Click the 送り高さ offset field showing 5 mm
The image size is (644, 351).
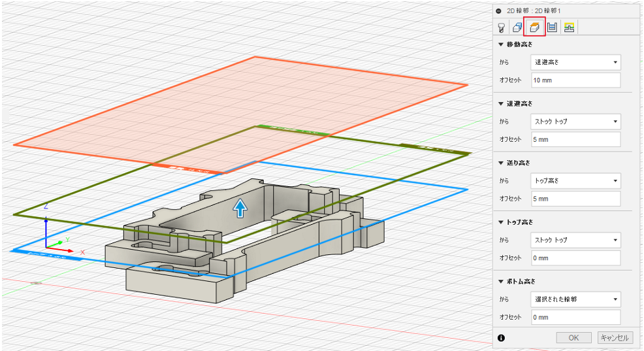click(x=575, y=199)
